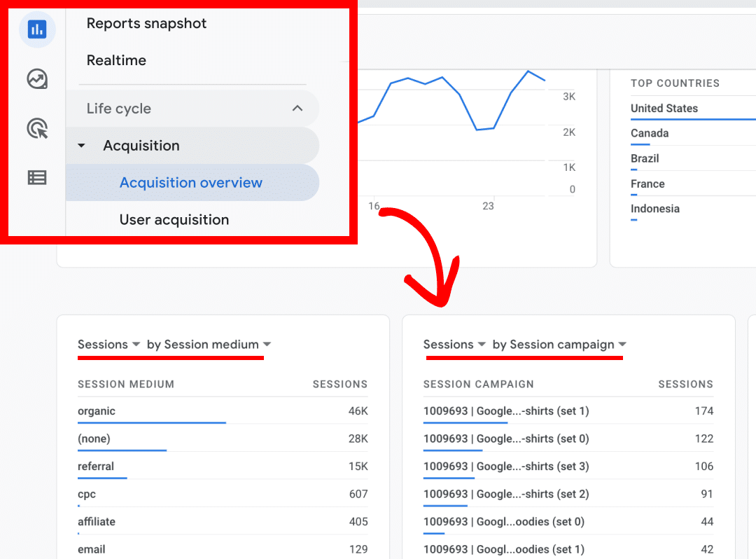The image size is (756, 559).
Task: Go to Realtime report
Action: pyautogui.click(x=116, y=60)
